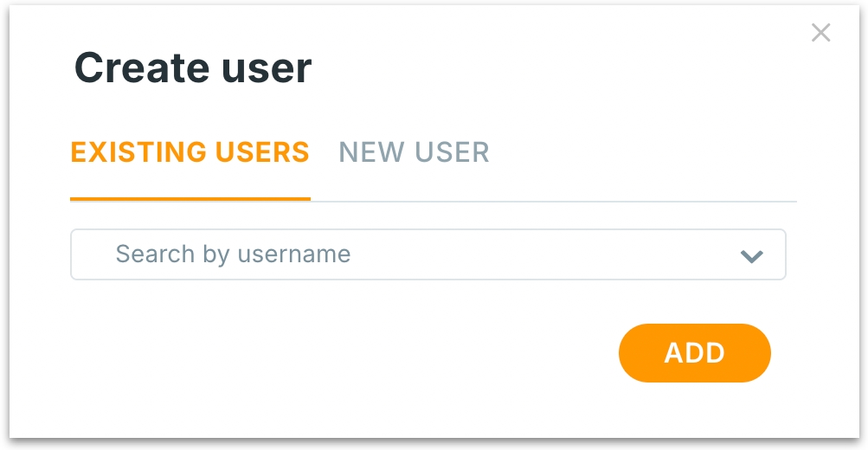This screenshot has height=450, width=868.
Task: Click the Create user heading
Action: coord(193,67)
